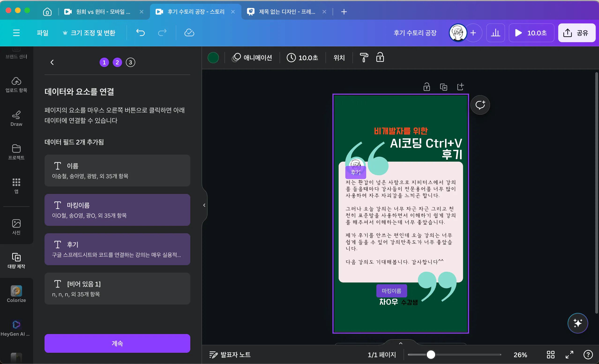Open the main hamburger menu
This screenshot has width=599, height=364.
[x=16, y=33]
